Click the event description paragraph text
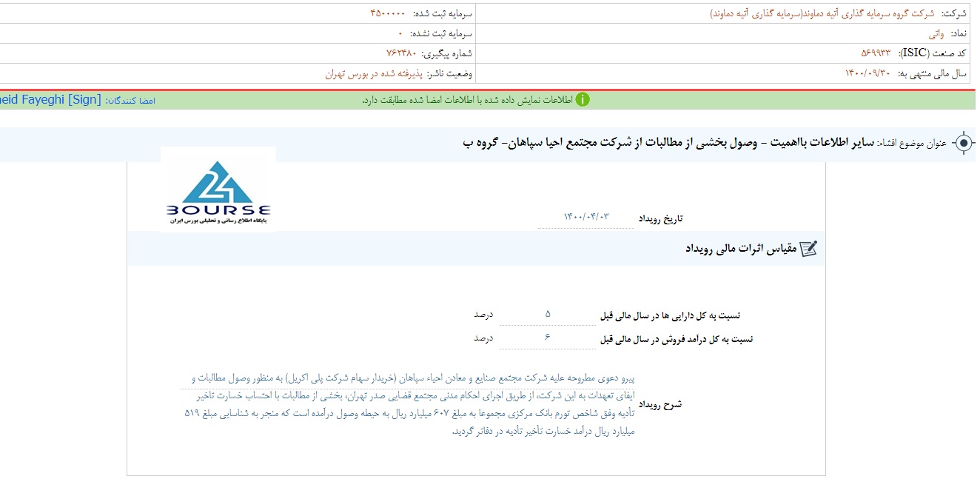This screenshot has width=980, height=479. tap(409, 404)
